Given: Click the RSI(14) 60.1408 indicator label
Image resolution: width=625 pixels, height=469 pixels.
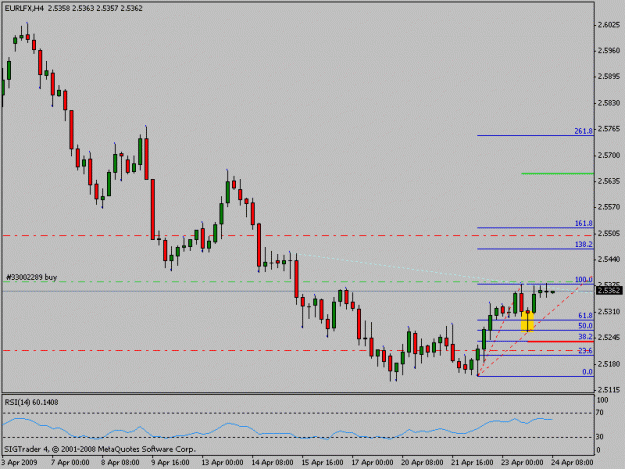Looking at the screenshot, I should point(31,402).
